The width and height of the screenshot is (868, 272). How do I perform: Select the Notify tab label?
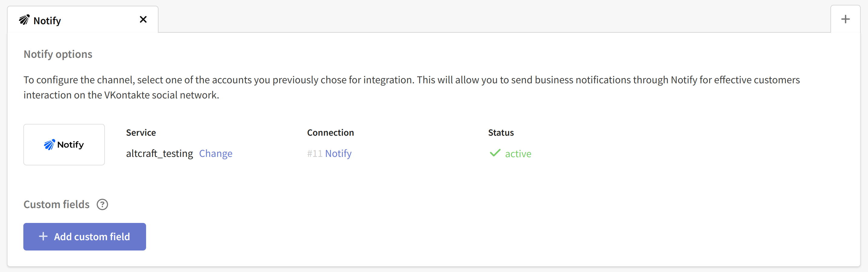tap(47, 21)
